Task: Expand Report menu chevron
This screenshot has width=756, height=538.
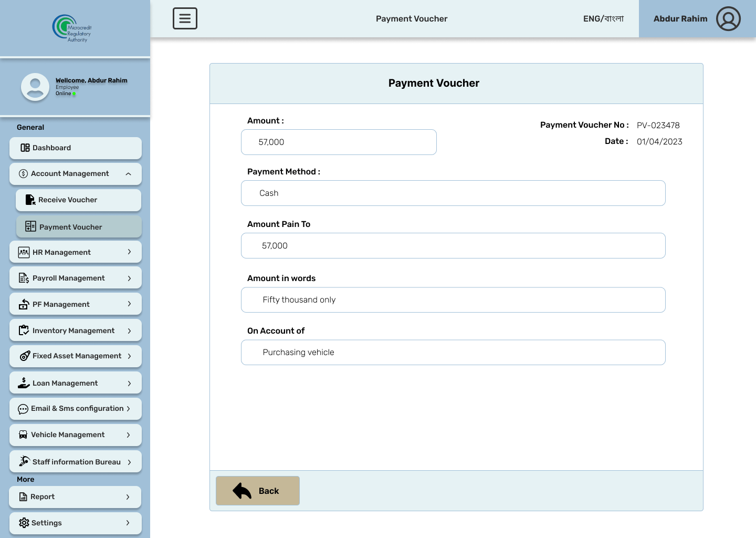Action: pyautogui.click(x=128, y=496)
